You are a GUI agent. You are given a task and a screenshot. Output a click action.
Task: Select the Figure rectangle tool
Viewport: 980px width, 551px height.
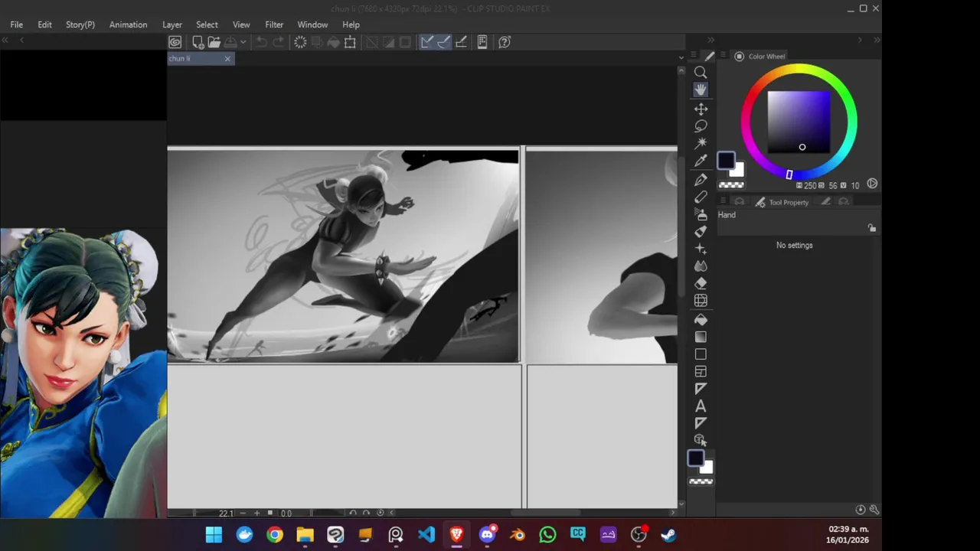(x=701, y=354)
